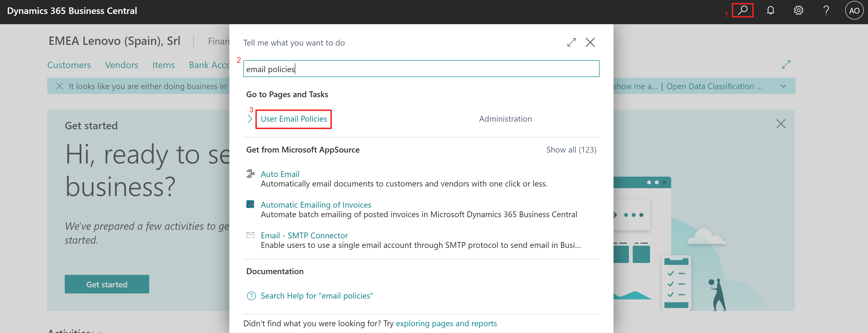Open the Bank Accounts menu item
This screenshot has width=868, height=333.
[209, 65]
